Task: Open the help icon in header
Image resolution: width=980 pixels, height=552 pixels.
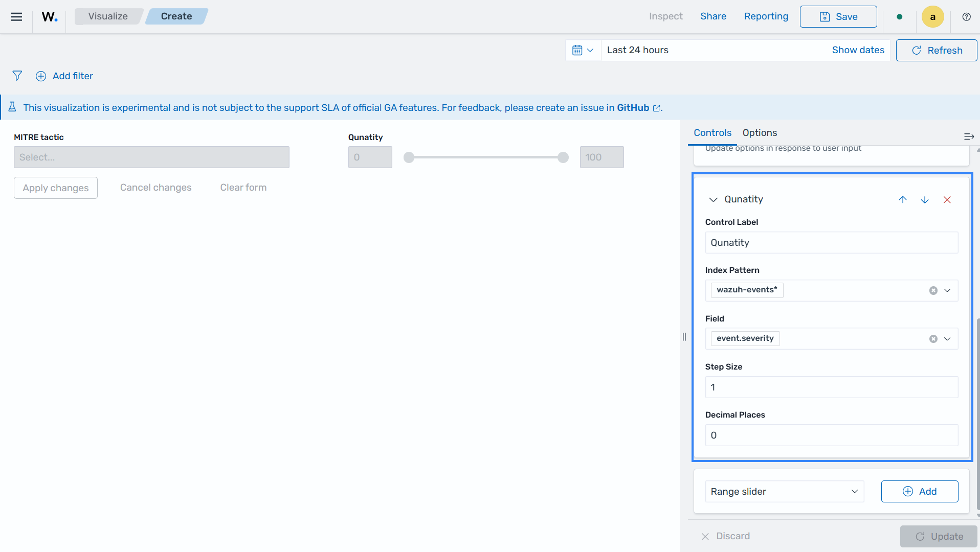Action: [966, 16]
